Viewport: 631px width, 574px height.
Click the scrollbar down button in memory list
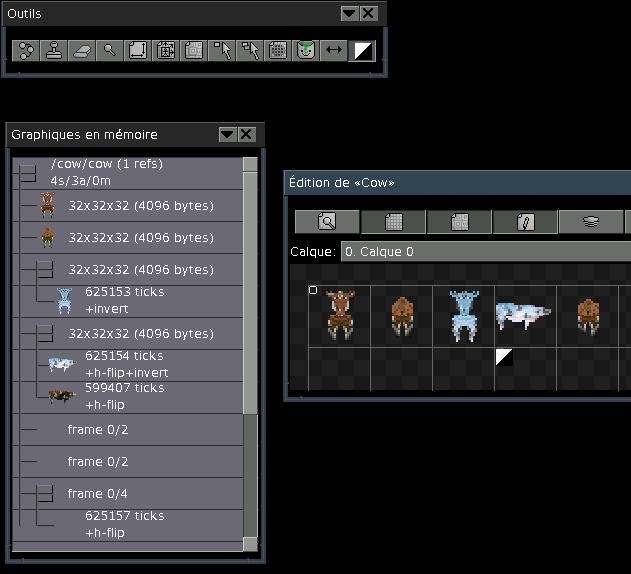250,544
